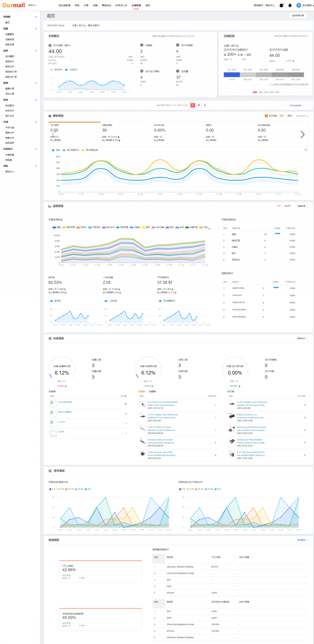The height and width of the screenshot is (644, 314).
Task: Select the 店铺访客数 metric card
Action: tap(126, 132)
